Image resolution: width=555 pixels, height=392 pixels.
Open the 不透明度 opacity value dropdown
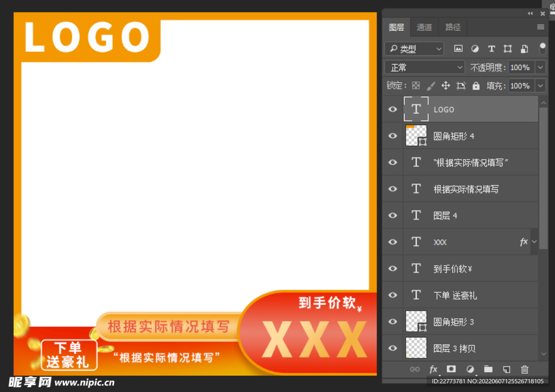(x=540, y=67)
